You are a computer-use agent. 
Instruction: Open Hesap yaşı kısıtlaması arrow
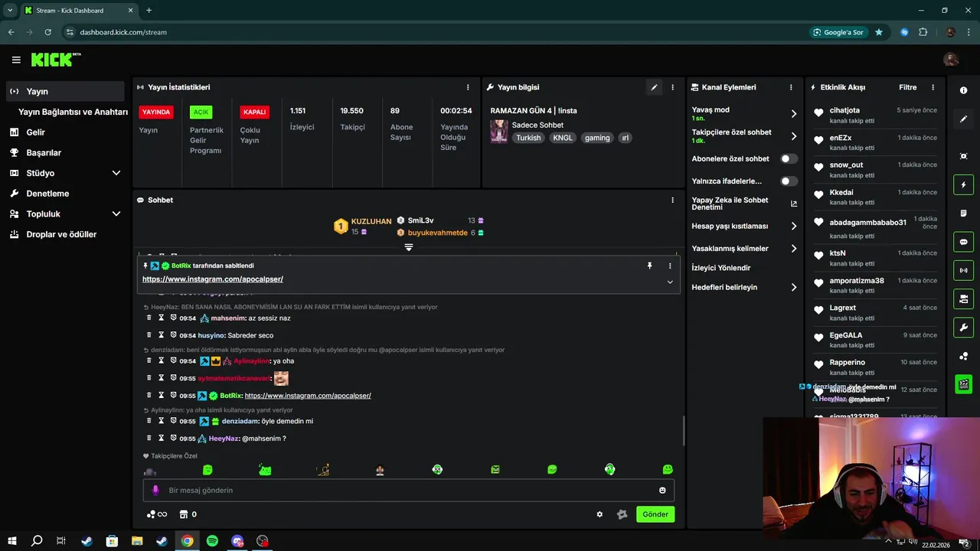(793, 227)
